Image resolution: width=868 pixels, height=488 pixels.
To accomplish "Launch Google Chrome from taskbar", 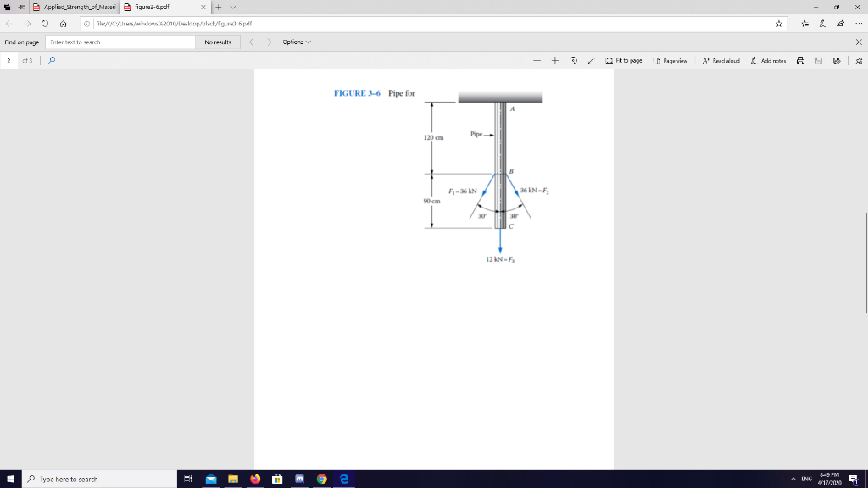I will click(321, 480).
